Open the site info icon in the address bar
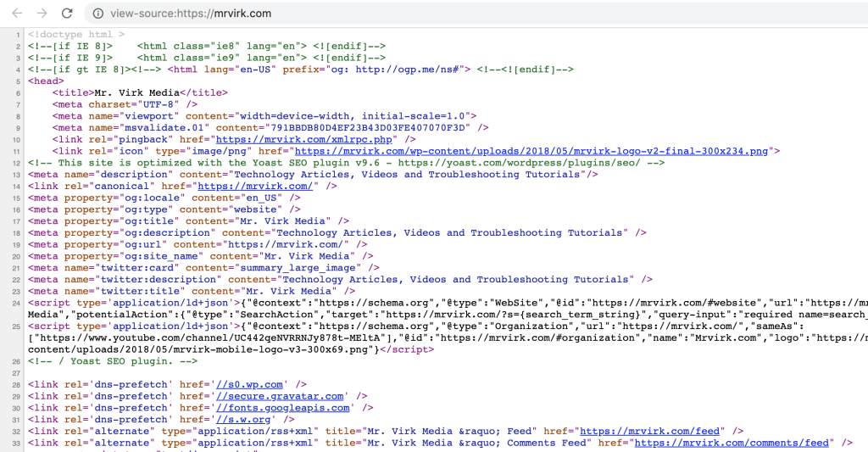Viewport: 868px width, 452px height. point(97,14)
